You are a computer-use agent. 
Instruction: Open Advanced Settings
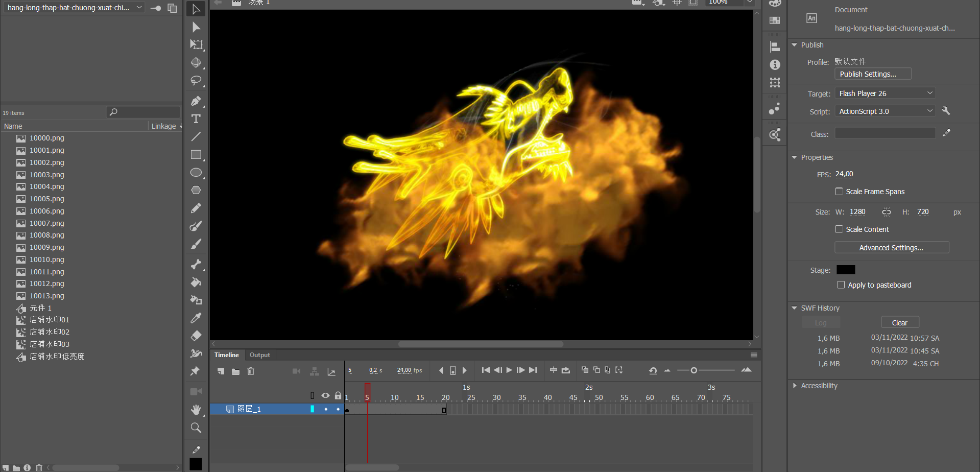[x=891, y=248]
